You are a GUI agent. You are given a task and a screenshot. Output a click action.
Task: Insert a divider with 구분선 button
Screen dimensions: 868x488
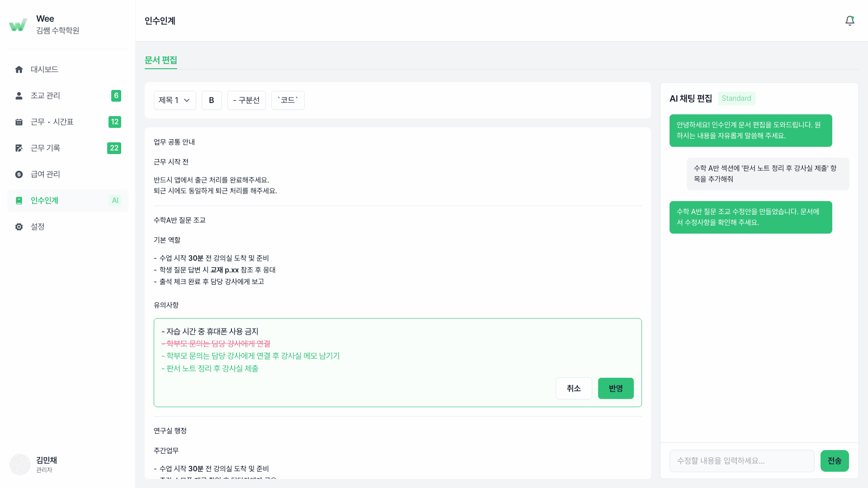[x=246, y=100]
